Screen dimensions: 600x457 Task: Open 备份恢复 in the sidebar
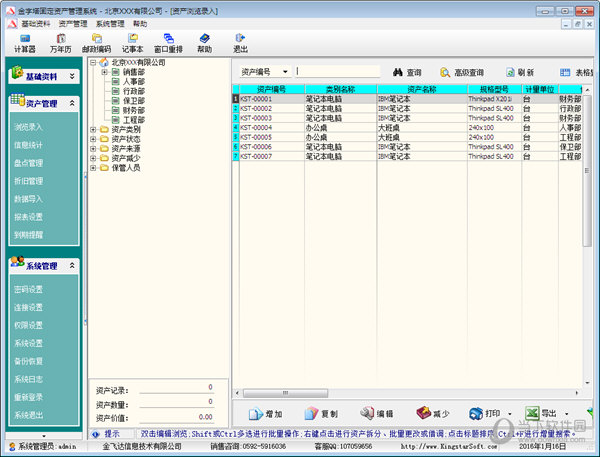pos(28,361)
